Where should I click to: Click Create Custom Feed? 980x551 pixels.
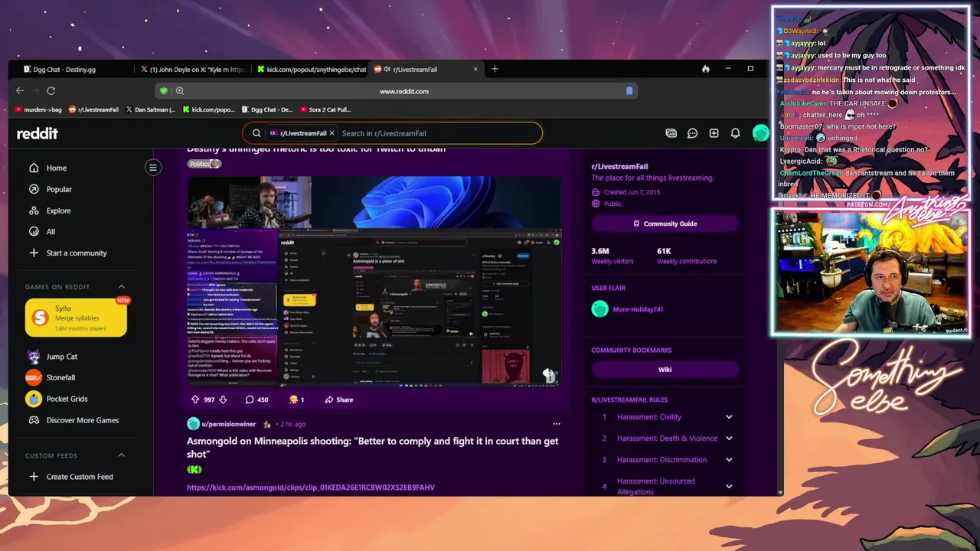point(80,477)
